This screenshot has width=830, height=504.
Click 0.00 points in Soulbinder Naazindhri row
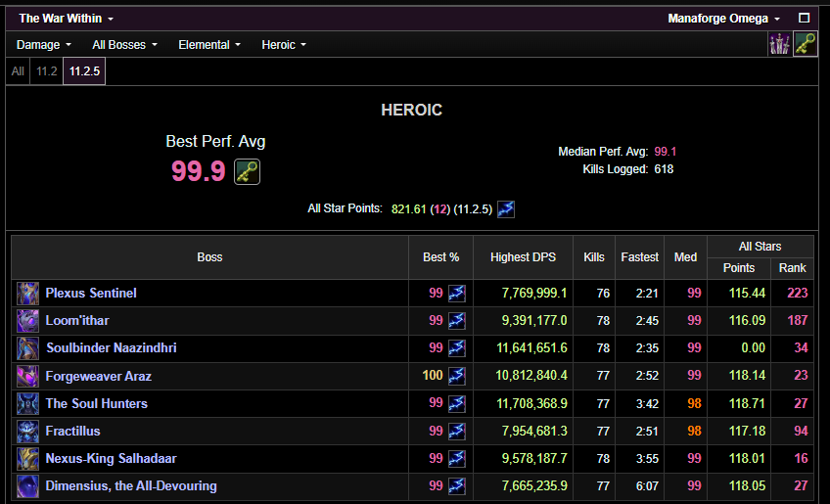point(754,348)
